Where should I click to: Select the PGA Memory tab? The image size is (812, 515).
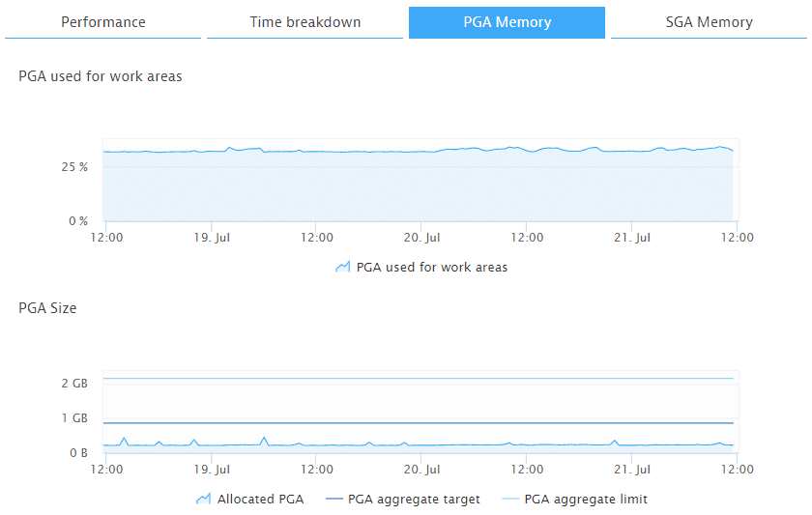(x=507, y=22)
